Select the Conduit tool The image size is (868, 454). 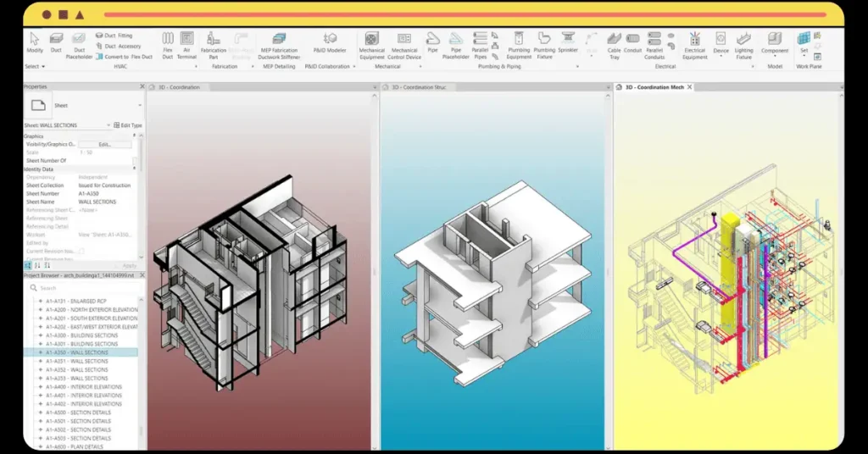click(x=632, y=42)
